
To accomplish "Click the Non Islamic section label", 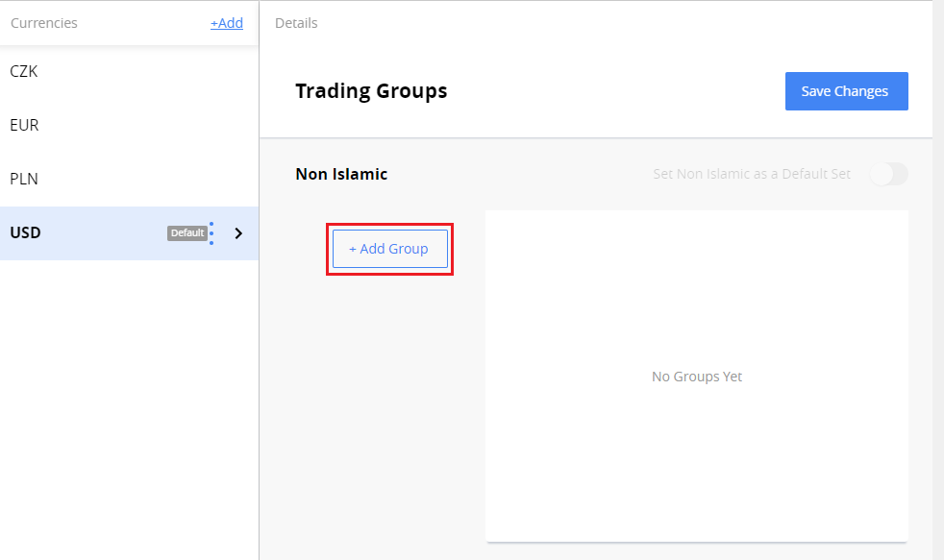I will (x=340, y=174).
